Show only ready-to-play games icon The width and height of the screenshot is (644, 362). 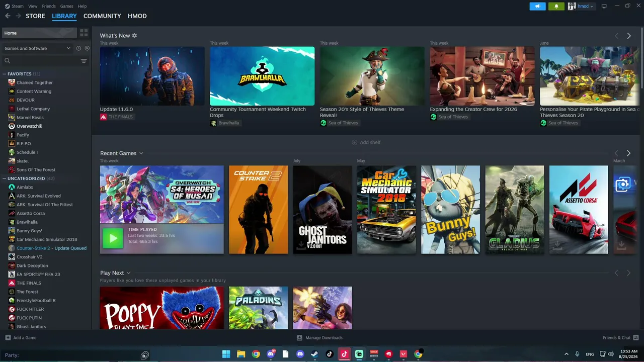point(87,48)
